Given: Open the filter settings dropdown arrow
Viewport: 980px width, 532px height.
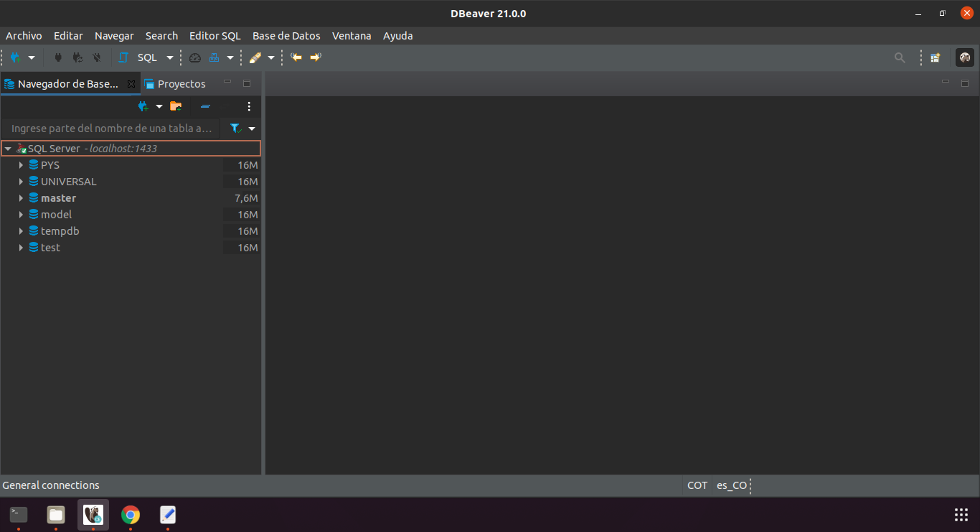Looking at the screenshot, I should tap(252, 129).
